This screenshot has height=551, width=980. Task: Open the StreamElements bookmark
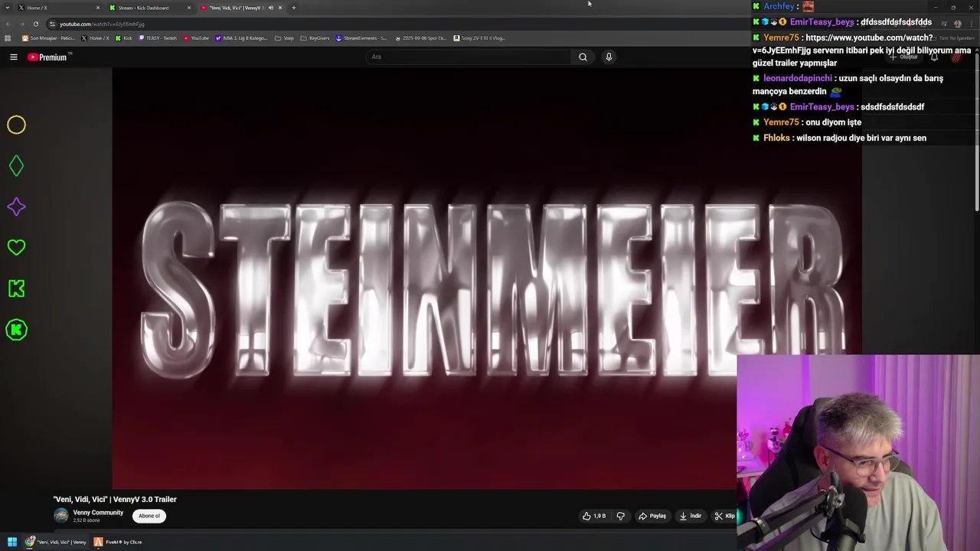tap(361, 37)
